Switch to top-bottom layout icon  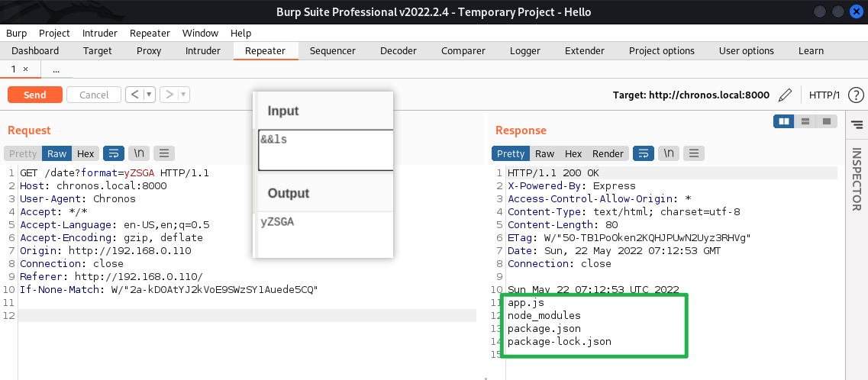(805, 121)
